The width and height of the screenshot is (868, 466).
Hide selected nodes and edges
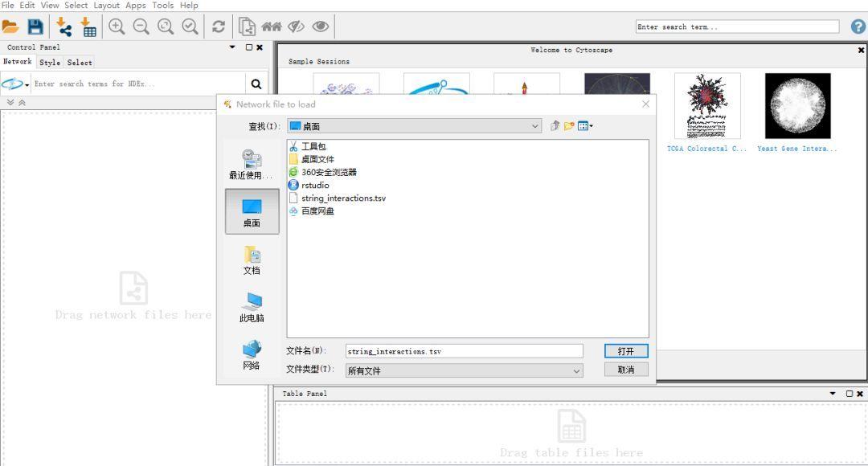(x=296, y=27)
